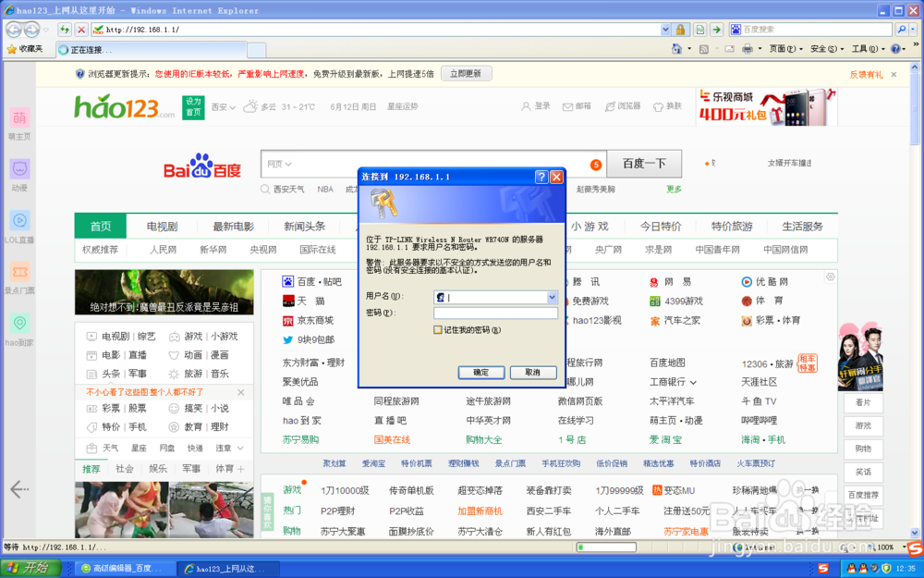
Task: Click the Print icon in command bar
Action: [748, 49]
